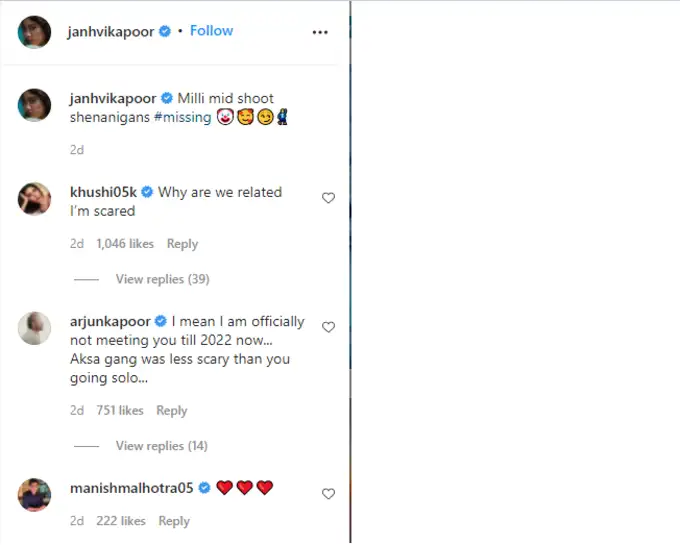Open the three-dot more options menu
This screenshot has width=680, height=545.
(320, 32)
